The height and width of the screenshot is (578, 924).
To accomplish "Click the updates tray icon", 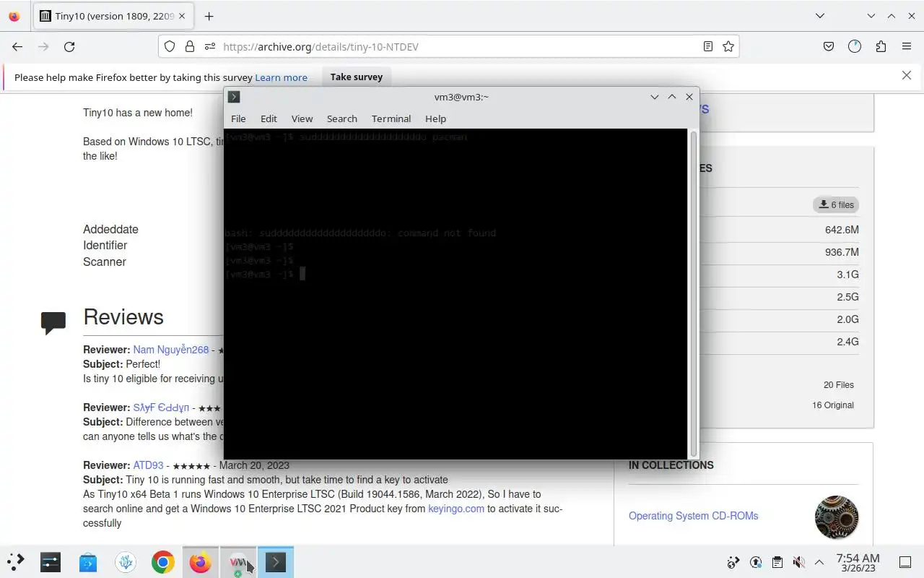I will [x=756, y=562].
